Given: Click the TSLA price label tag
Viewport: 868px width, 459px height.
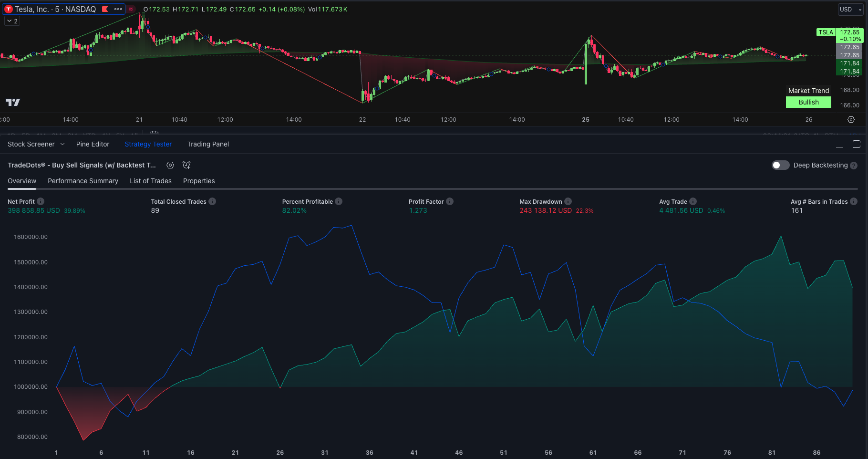Looking at the screenshot, I should point(826,32).
